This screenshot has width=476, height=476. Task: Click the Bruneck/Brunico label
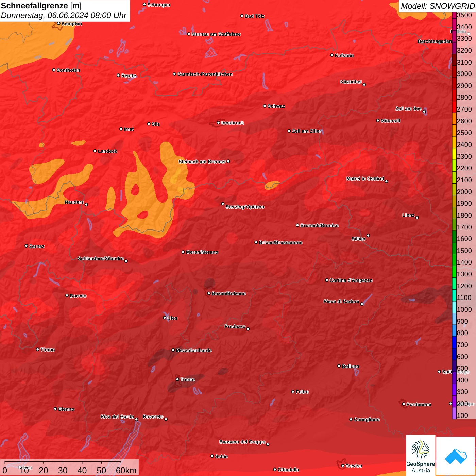[x=319, y=225]
